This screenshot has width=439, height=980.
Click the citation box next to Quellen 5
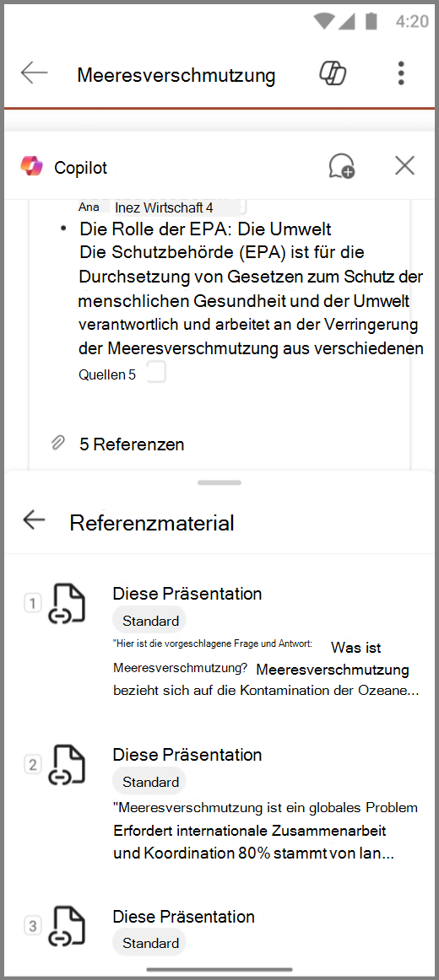pyautogui.click(x=155, y=373)
